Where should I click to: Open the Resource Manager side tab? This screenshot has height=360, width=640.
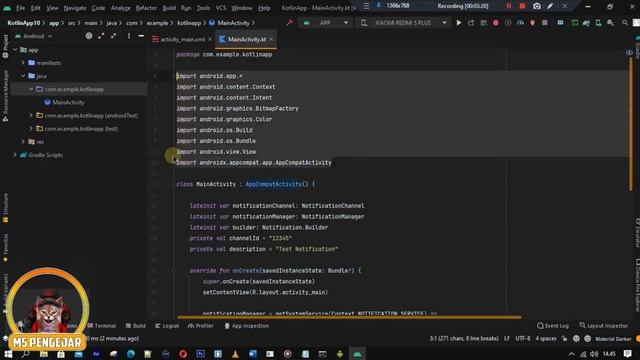tap(5, 96)
